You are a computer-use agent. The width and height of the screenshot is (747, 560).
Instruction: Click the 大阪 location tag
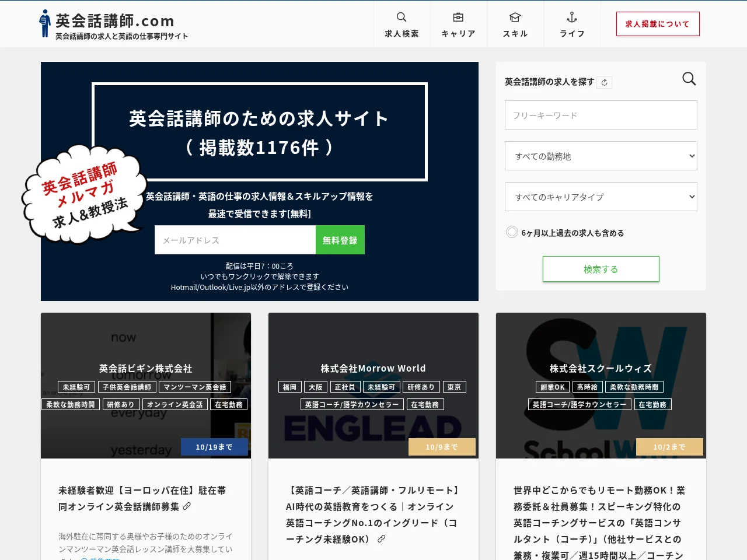tap(316, 387)
